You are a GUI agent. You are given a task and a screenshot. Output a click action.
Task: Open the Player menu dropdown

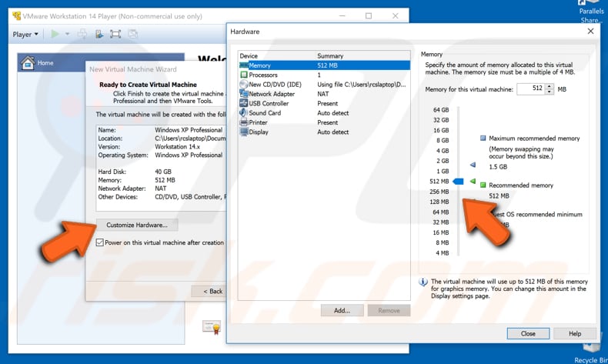coord(25,35)
